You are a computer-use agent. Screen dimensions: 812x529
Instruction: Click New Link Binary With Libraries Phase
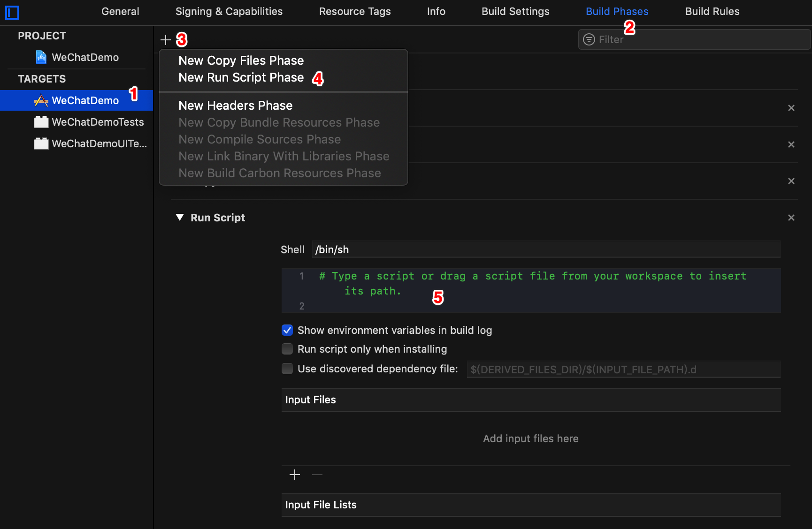pos(283,156)
